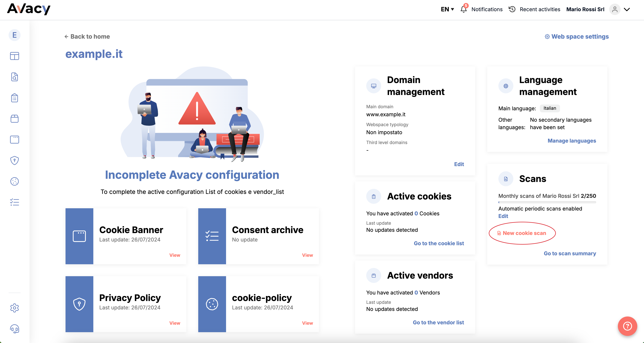Open the settings gear in sidebar

coord(15,308)
